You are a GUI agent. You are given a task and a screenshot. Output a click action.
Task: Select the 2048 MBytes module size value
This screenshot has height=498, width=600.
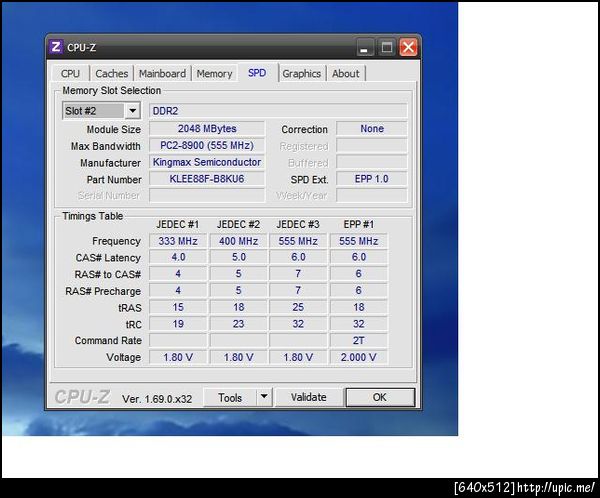point(207,129)
